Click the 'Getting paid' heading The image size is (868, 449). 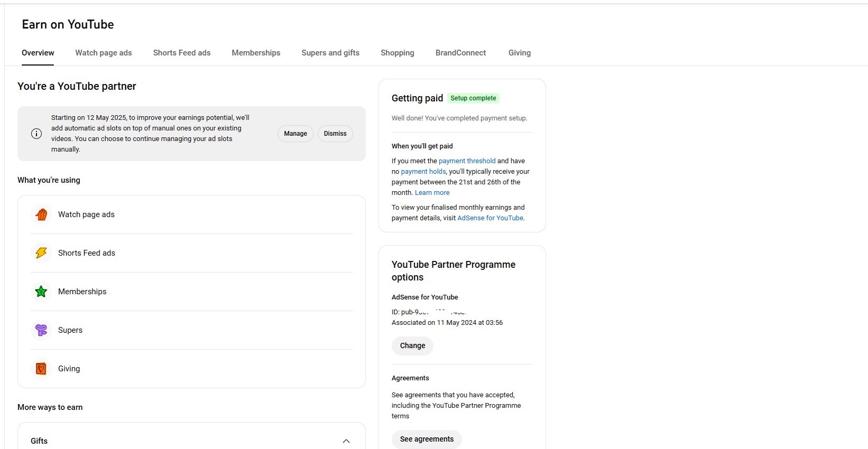(417, 98)
